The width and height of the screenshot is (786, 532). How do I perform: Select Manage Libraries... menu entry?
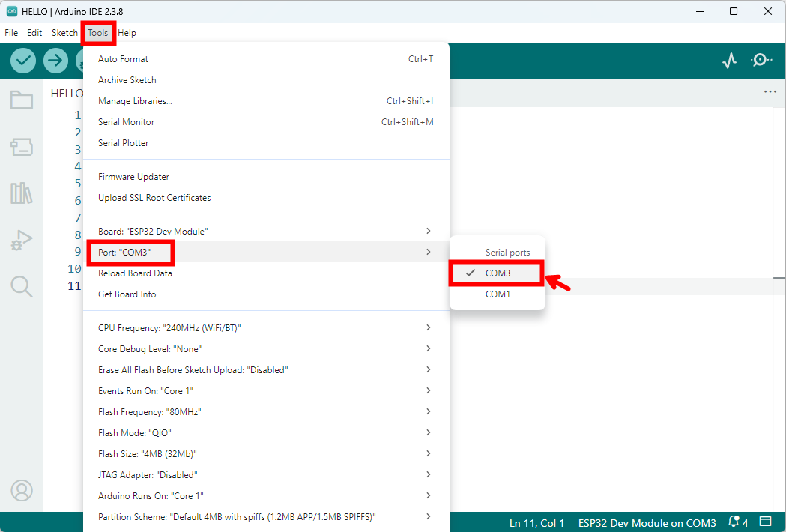(266, 101)
